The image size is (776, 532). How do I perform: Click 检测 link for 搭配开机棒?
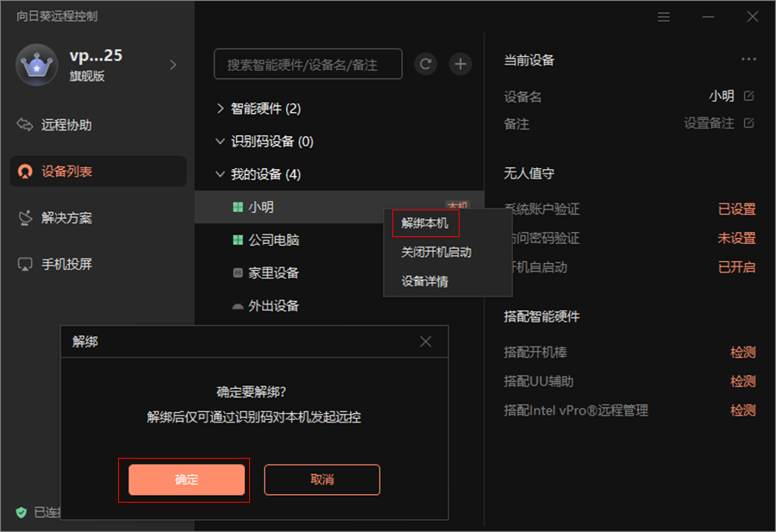(x=743, y=353)
